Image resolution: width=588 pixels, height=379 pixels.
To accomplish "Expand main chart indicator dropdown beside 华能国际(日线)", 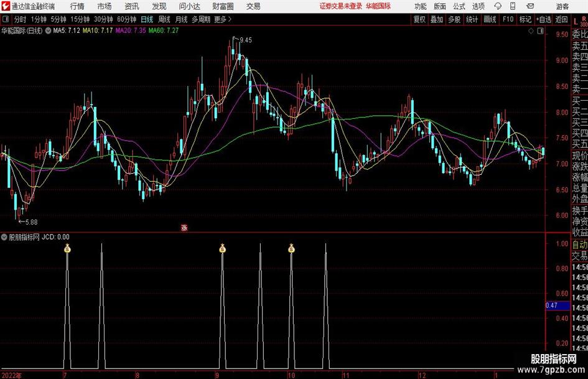I will point(48,30).
